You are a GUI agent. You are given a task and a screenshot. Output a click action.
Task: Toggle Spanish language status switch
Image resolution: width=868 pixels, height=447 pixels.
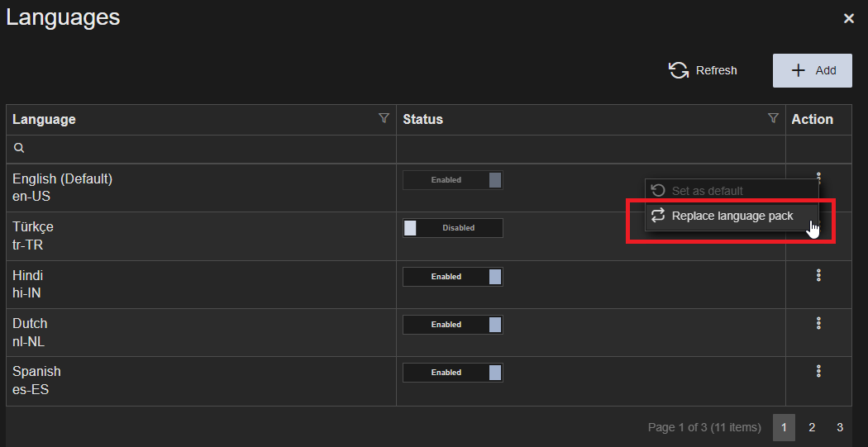tap(452, 373)
